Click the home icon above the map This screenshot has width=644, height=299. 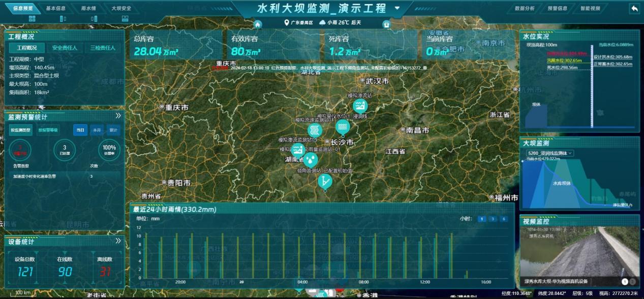258,24
